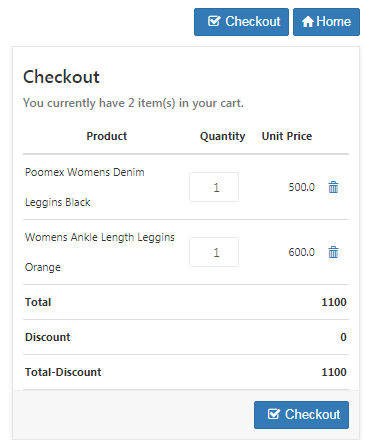Screen dimensions: 371x445
Task: Remove Womens Ankle Length Leggins via trash icon
Action: pyautogui.click(x=333, y=252)
